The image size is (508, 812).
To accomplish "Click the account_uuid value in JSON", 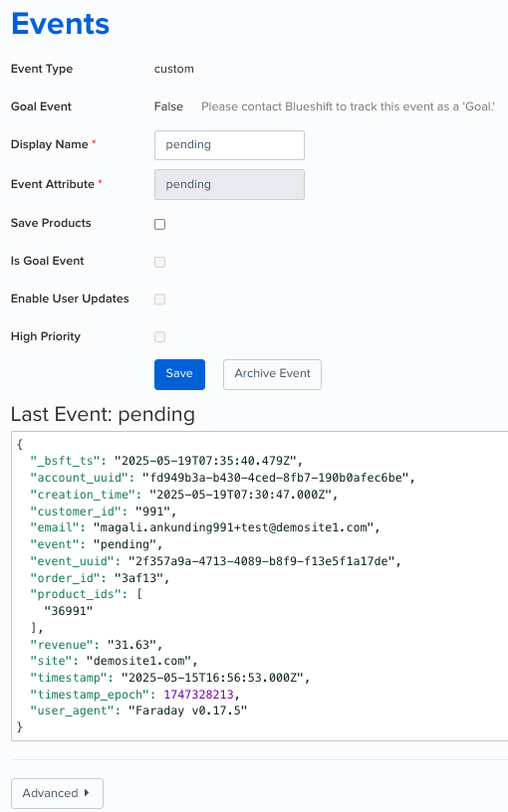I will click(275, 478).
